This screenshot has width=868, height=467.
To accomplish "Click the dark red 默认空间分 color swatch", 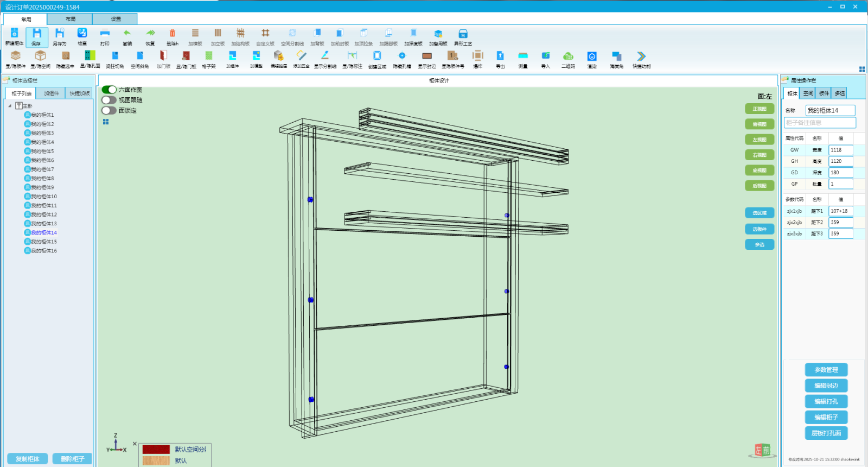I will point(156,450).
